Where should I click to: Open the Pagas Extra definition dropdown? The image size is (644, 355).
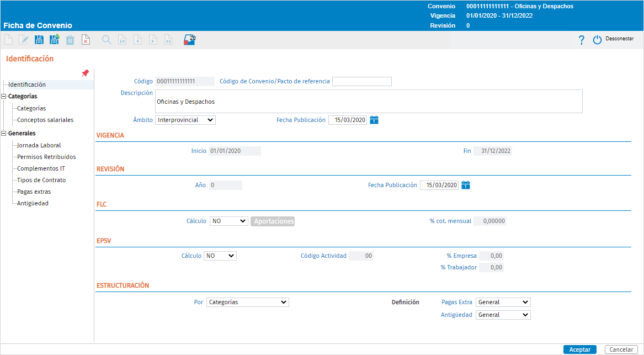click(503, 302)
